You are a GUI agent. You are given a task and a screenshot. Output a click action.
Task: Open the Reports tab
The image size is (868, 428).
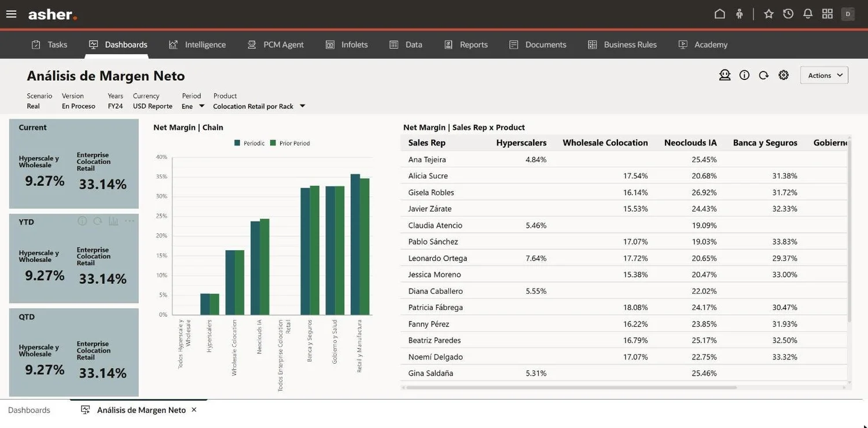point(466,45)
